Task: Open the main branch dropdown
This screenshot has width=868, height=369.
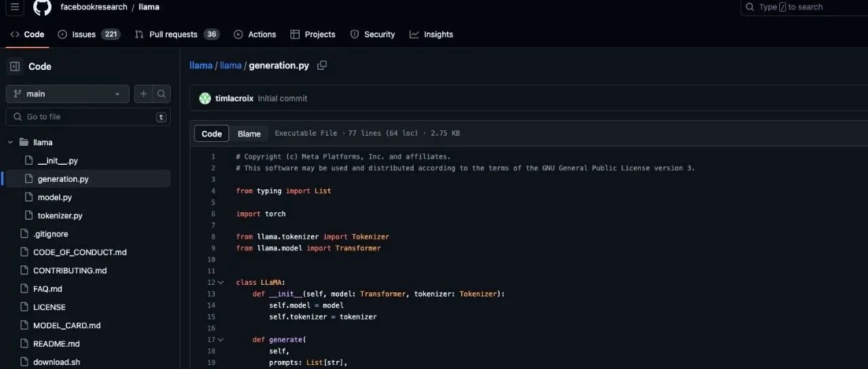Action: point(67,94)
